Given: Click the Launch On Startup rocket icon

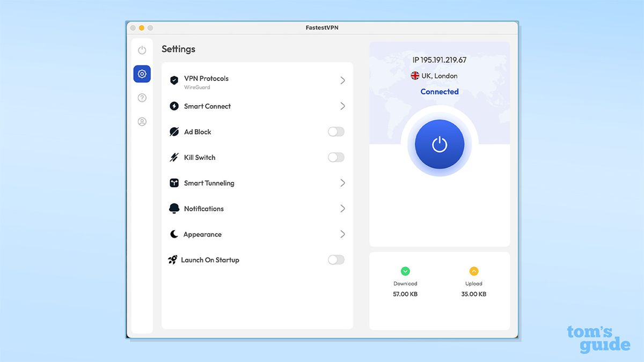Looking at the screenshot, I should point(174,260).
